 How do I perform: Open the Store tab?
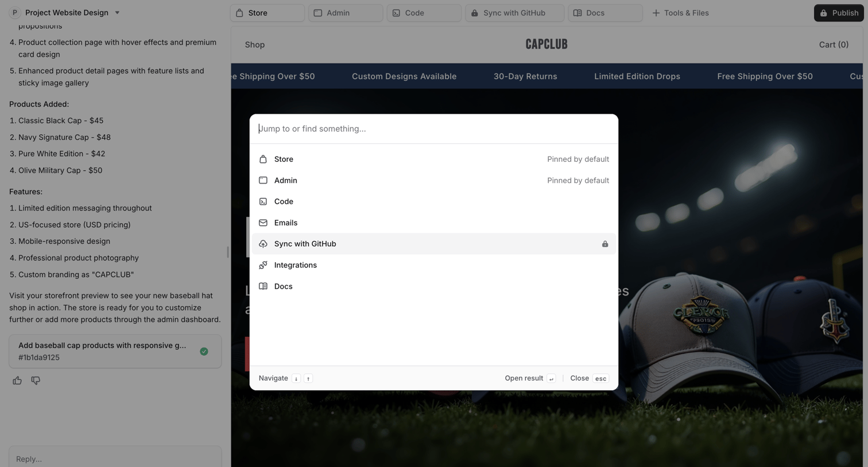click(268, 13)
